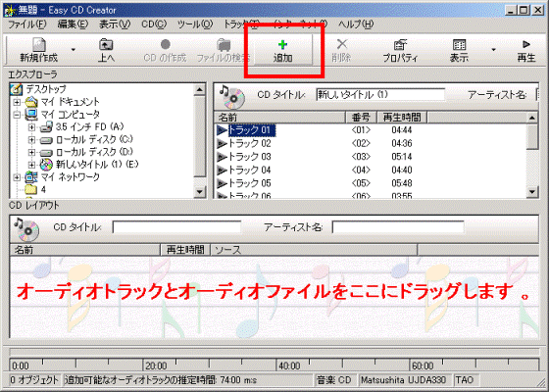Click the CD レイアウト CD タイトル field
Screen dimensions: 549x392
176,227
